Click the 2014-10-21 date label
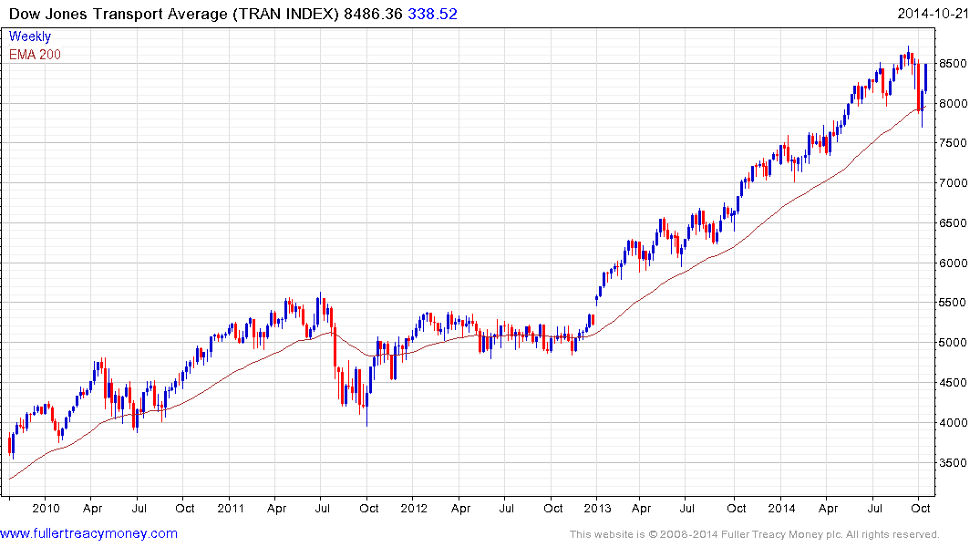 tap(933, 14)
